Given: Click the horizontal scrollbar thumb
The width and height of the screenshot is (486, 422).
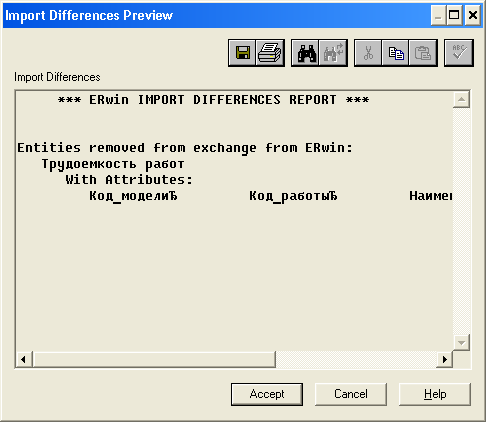Looking at the screenshot, I should click(x=154, y=359).
